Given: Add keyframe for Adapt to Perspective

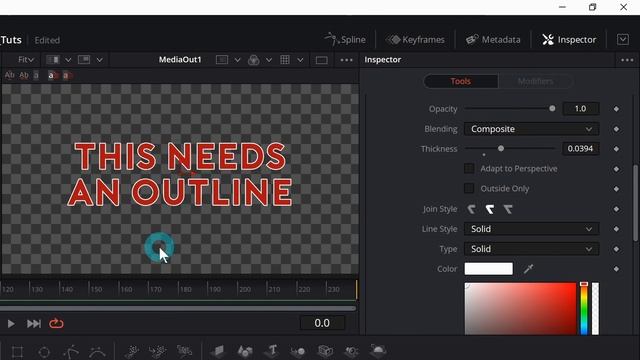Looking at the screenshot, I should 616,169.
